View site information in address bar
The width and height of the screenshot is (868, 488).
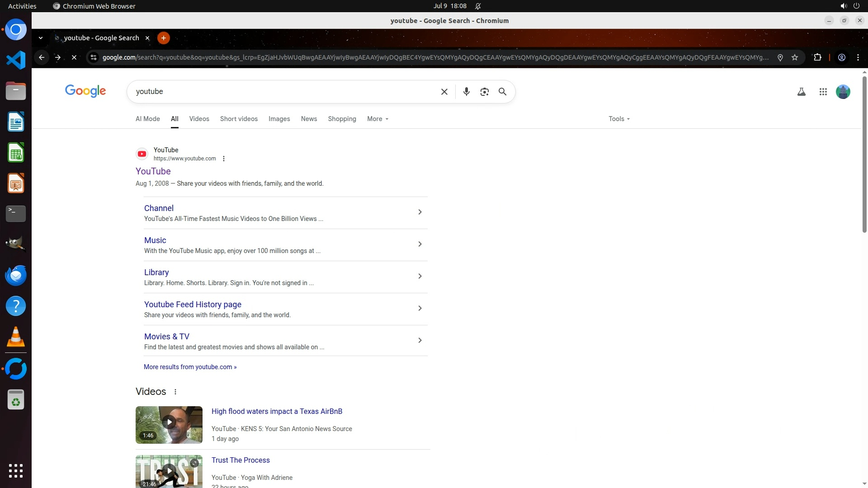pyautogui.click(x=94, y=57)
